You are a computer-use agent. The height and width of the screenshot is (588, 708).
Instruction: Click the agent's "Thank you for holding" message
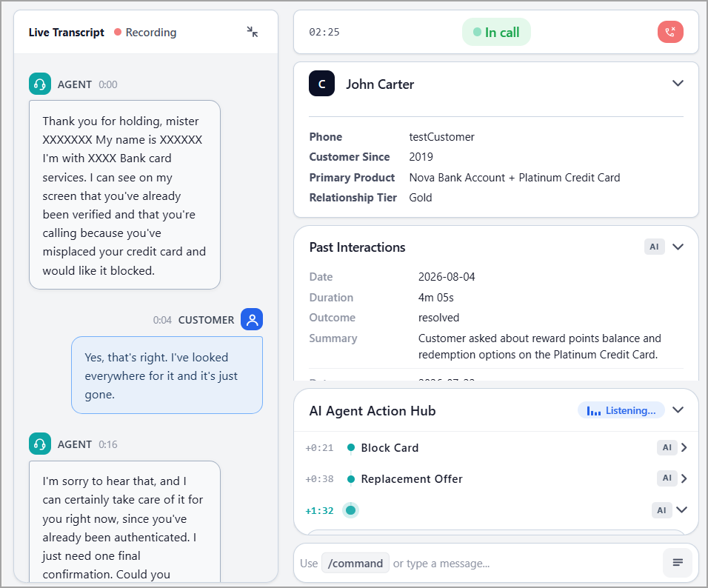[x=124, y=195]
